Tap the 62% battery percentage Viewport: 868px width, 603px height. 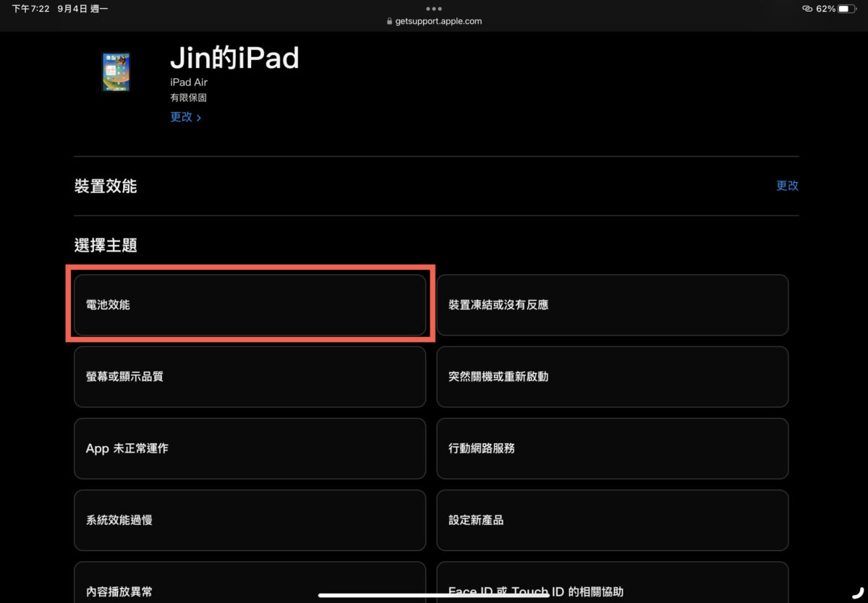click(826, 9)
